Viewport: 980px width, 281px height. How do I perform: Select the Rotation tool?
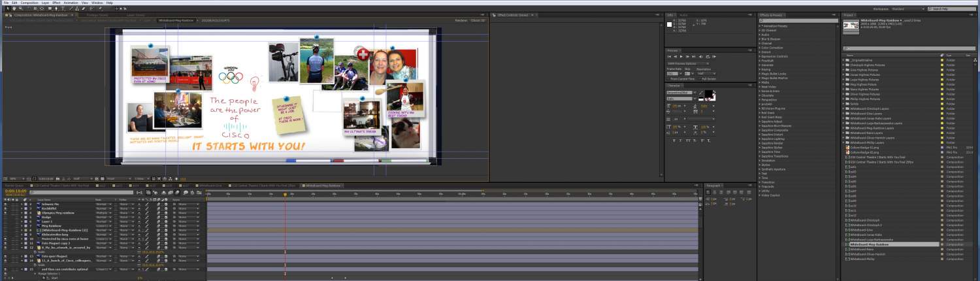[28, 8]
